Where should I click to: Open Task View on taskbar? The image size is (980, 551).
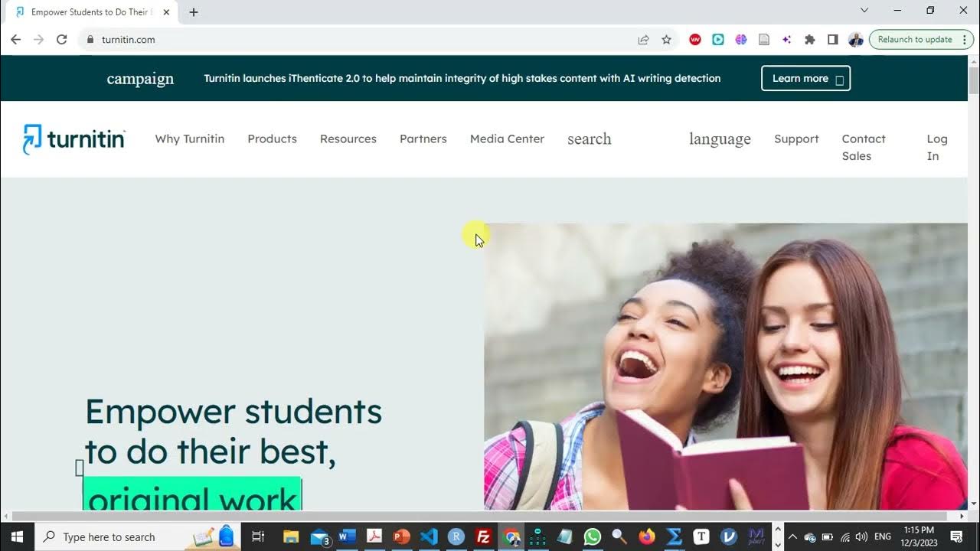pyautogui.click(x=258, y=536)
